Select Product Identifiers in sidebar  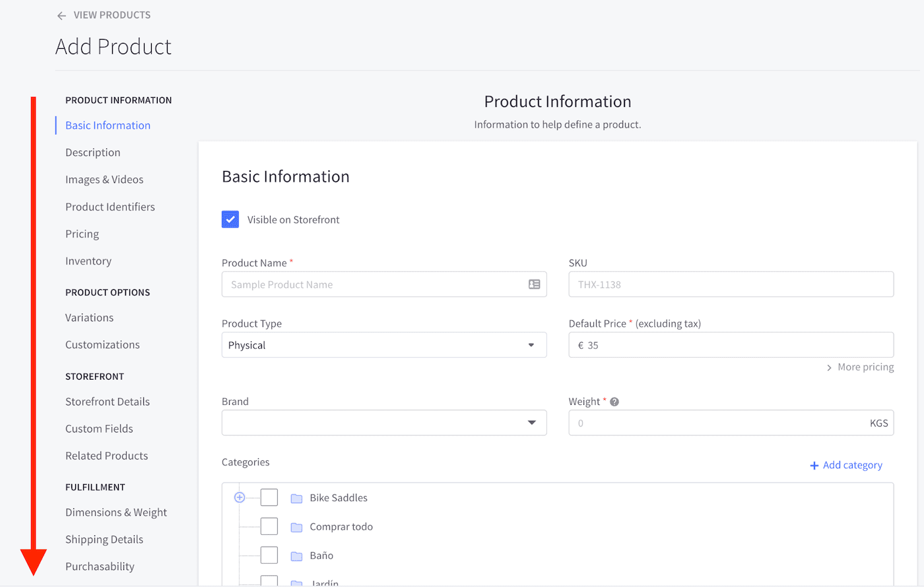[x=110, y=207]
